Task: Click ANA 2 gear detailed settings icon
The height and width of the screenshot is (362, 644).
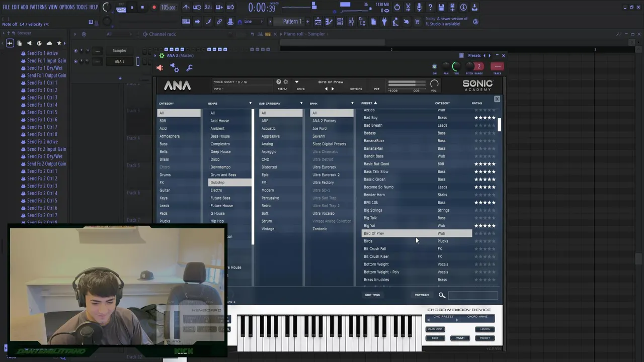Action: pos(174,67)
